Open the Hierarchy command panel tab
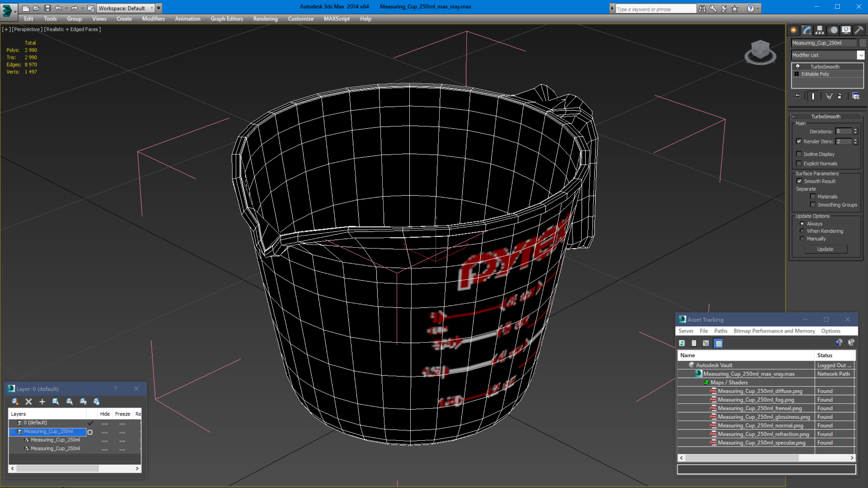Viewport: 868px width, 488px height. (820, 30)
